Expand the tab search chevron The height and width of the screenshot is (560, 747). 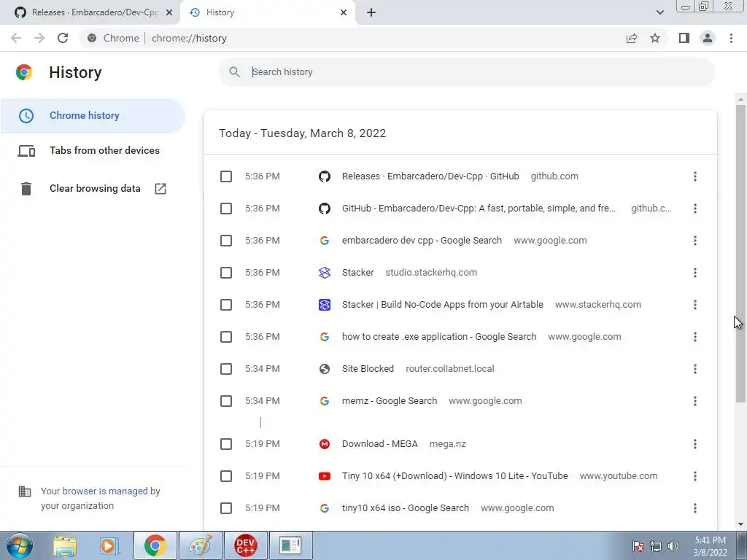coord(659,12)
